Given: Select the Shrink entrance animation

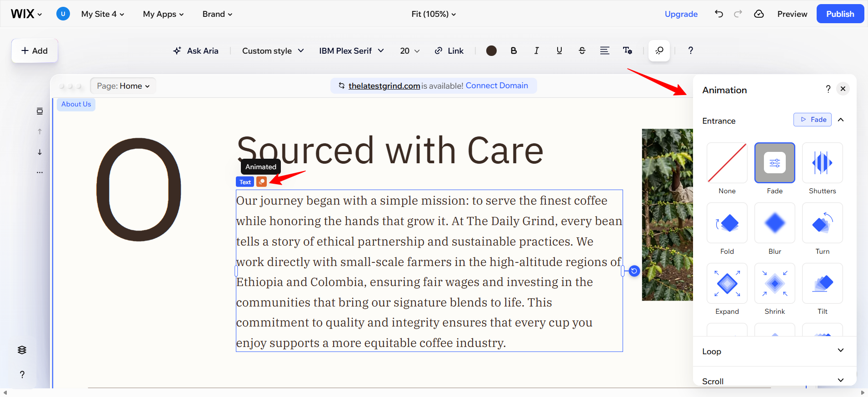Looking at the screenshot, I should pos(775,283).
